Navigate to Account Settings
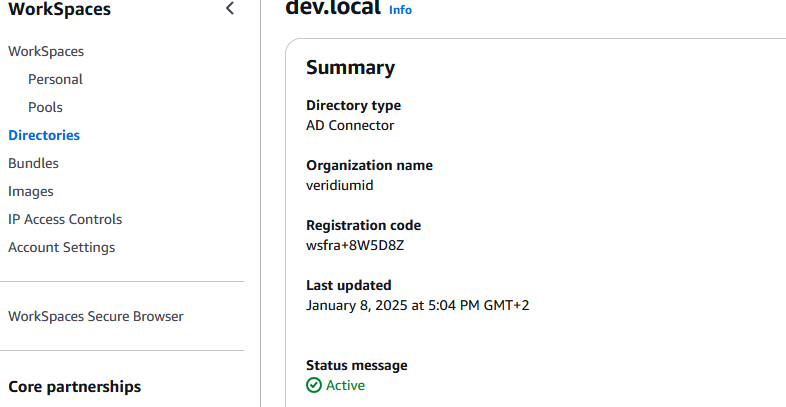Screen dimensions: 786x407 click(x=61, y=247)
